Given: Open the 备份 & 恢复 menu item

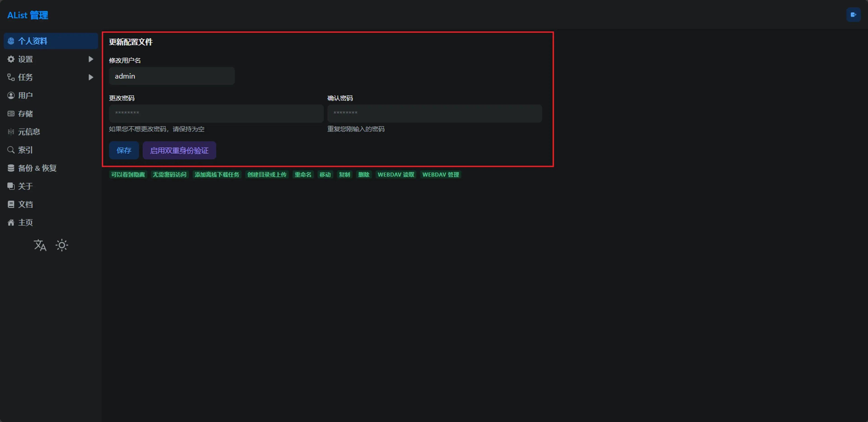Looking at the screenshot, I should pyautogui.click(x=37, y=168).
